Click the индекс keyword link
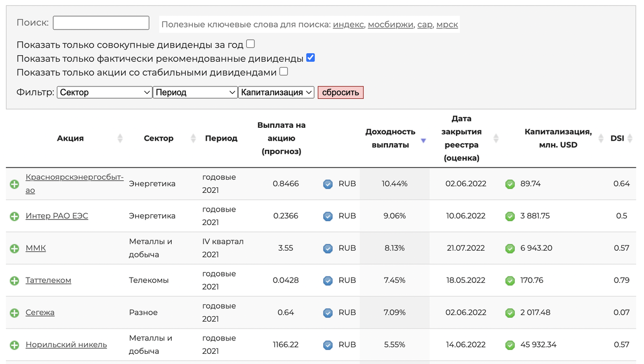This screenshot has height=364, width=644. [348, 25]
